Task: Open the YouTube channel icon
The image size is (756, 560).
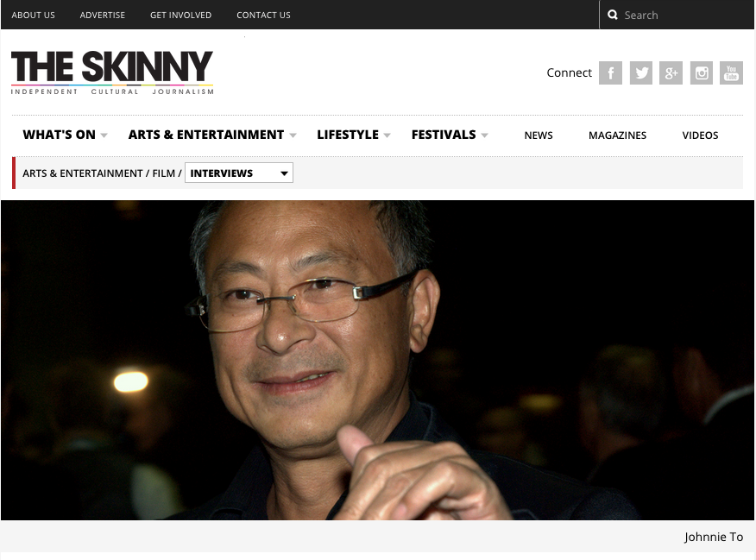Action: 731,72
